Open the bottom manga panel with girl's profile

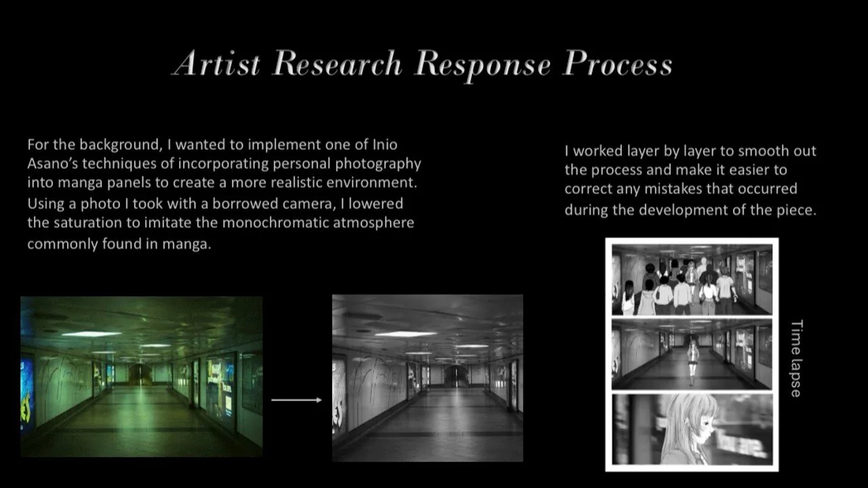click(x=692, y=430)
